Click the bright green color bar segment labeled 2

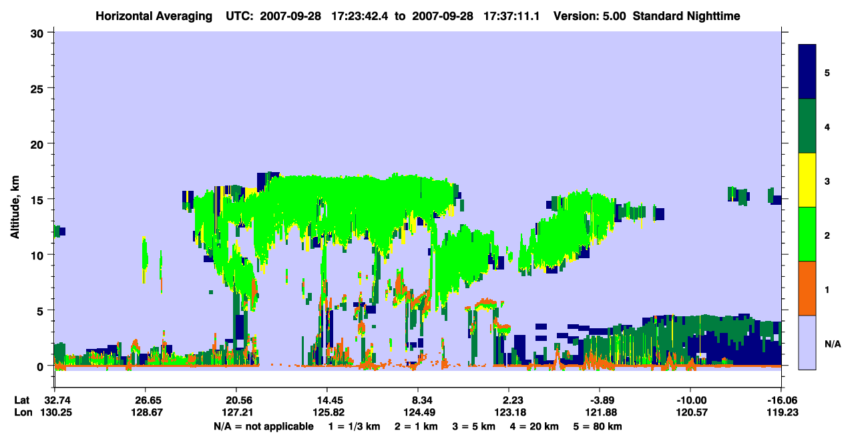(x=807, y=234)
